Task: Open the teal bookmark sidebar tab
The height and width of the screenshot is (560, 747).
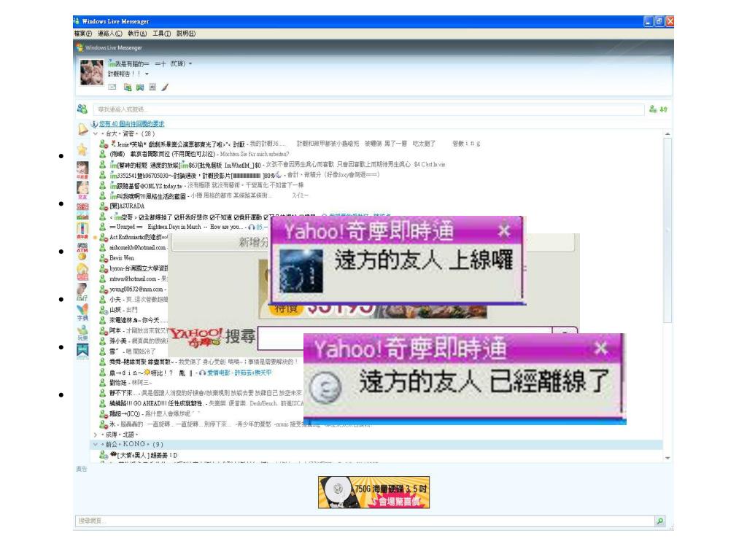Action: click(x=82, y=351)
